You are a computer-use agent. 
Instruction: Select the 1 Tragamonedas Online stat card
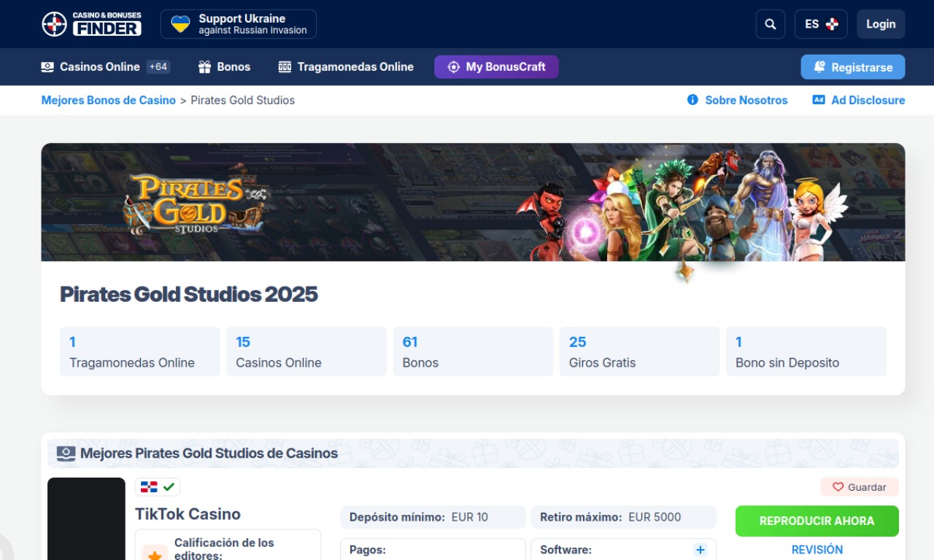tap(140, 351)
